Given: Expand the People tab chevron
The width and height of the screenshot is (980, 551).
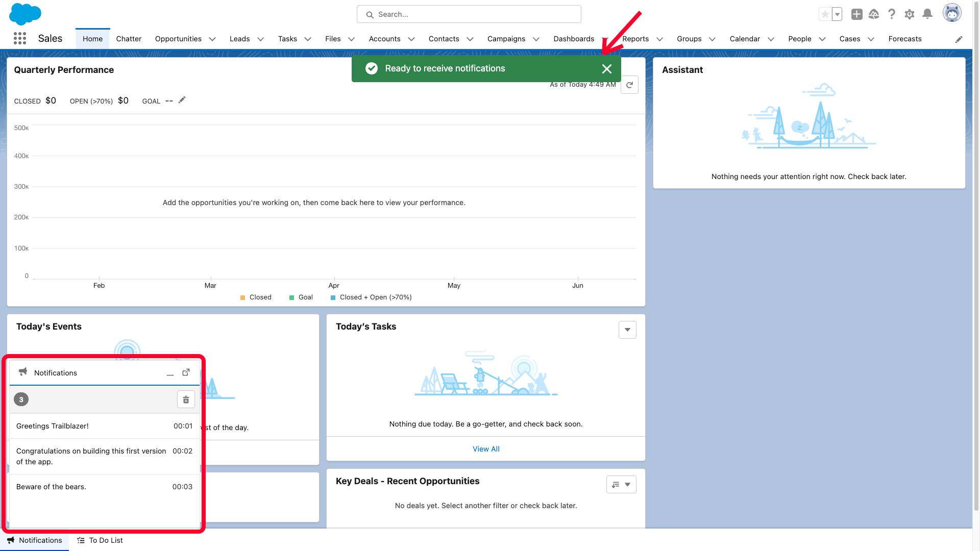Looking at the screenshot, I should tap(822, 39).
